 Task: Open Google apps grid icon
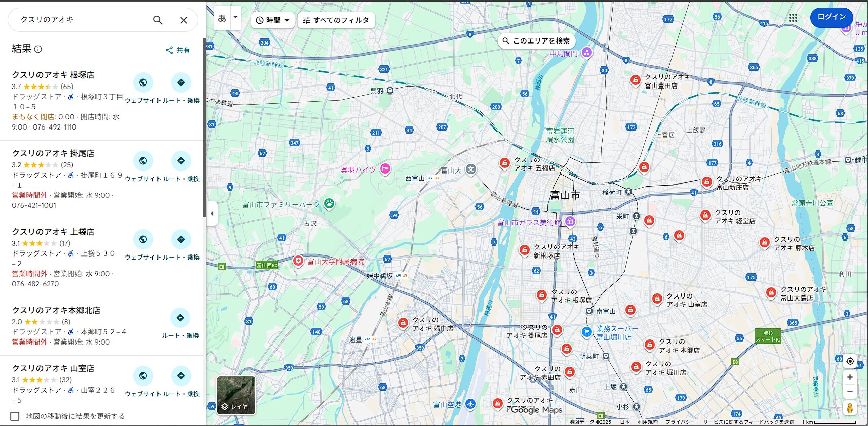(793, 18)
